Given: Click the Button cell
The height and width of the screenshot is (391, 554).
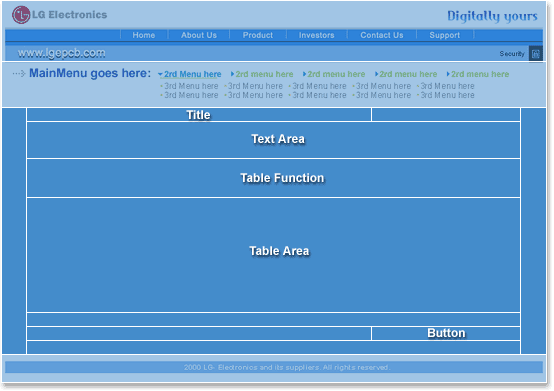Looking at the screenshot, I should coord(446,333).
